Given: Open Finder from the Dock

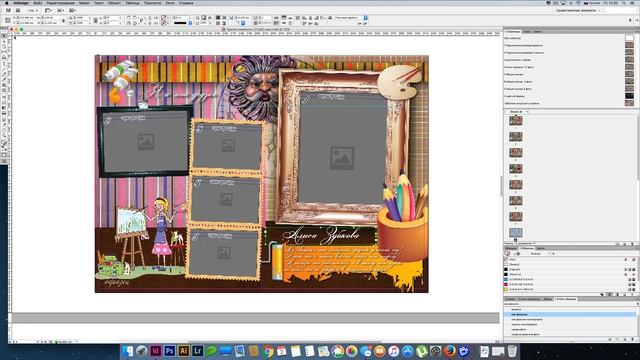Looking at the screenshot, I should coord(128,350).
